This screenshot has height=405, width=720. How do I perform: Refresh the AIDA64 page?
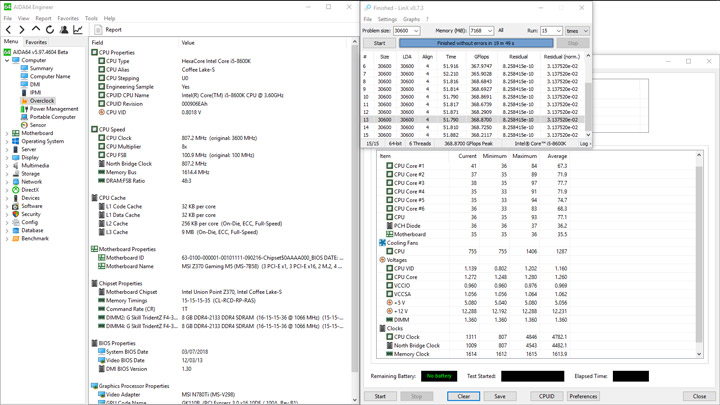tap(50, 30)
